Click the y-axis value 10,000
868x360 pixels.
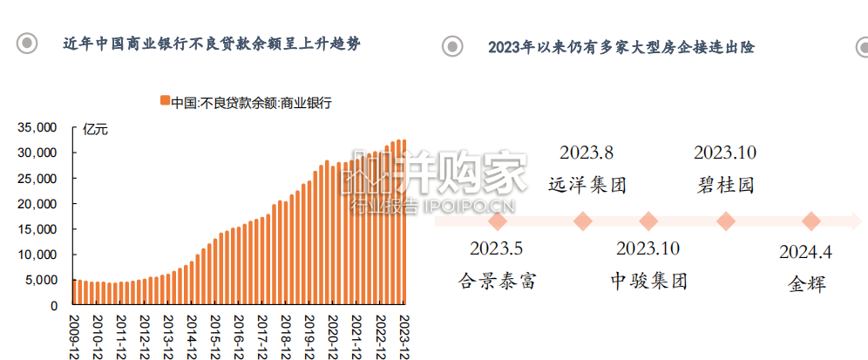click(x=37, y=255)
